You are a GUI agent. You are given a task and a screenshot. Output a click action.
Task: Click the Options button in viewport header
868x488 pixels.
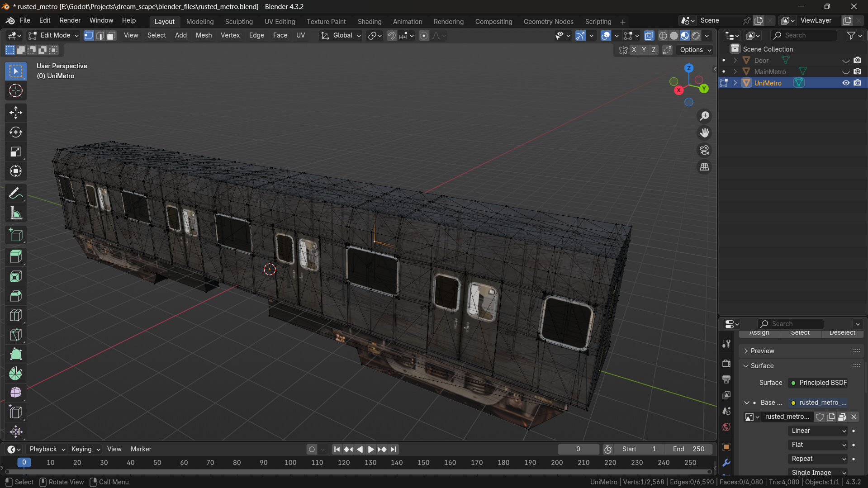click(x=695, y=50)
